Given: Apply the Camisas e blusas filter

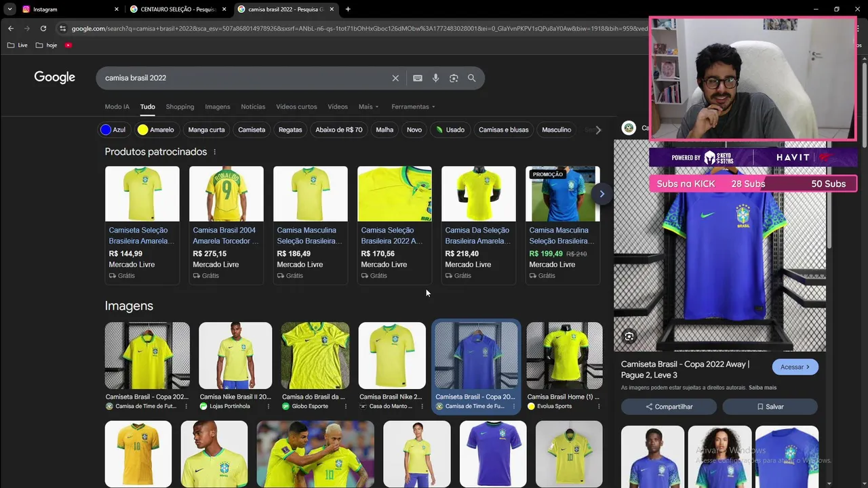Looking at the screenshot, I should coord(503,129).
